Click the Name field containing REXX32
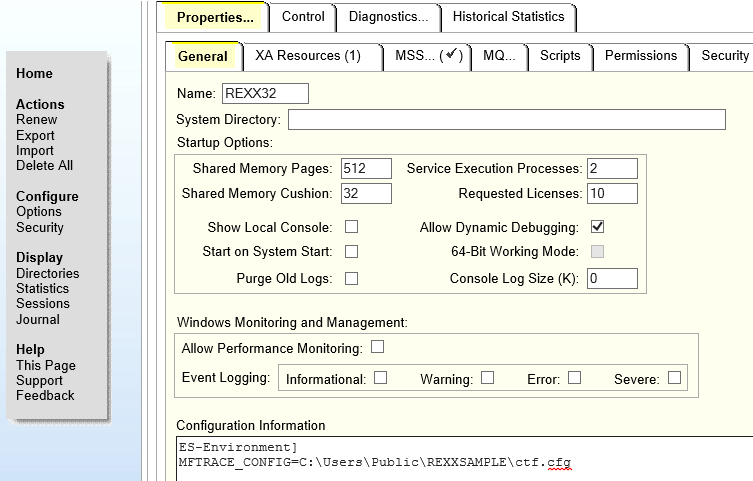Screen dimensions: 753x481 265,94
